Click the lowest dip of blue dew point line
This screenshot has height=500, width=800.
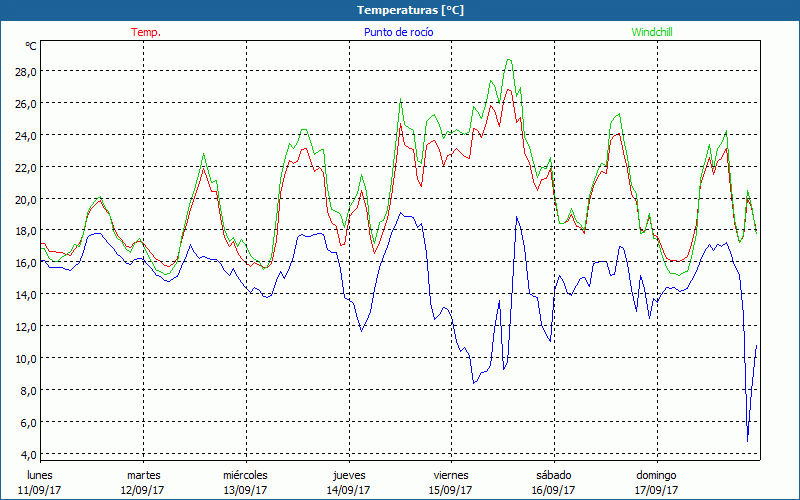click(x=748, y=440)
